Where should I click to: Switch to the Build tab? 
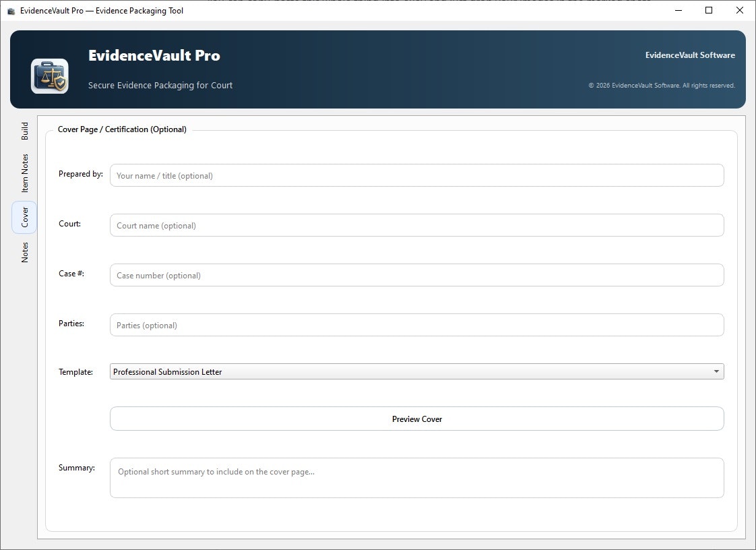(x=24, y=131)
